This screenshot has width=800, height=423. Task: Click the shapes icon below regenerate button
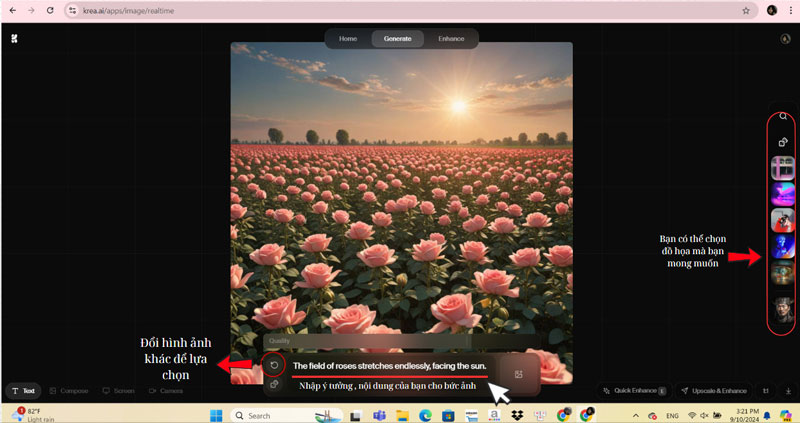pyautogui.click(x=275, y=384)
